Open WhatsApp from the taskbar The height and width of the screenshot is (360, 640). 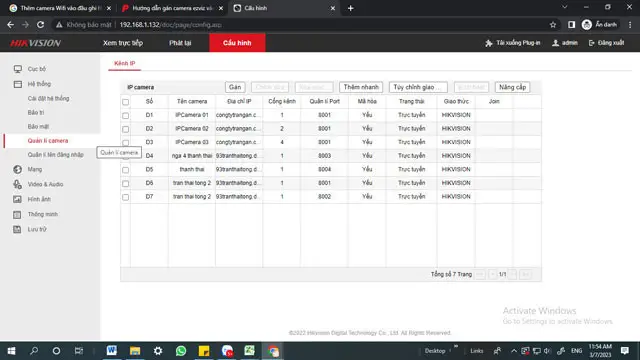pyautogui.click(x=181, y=351)
